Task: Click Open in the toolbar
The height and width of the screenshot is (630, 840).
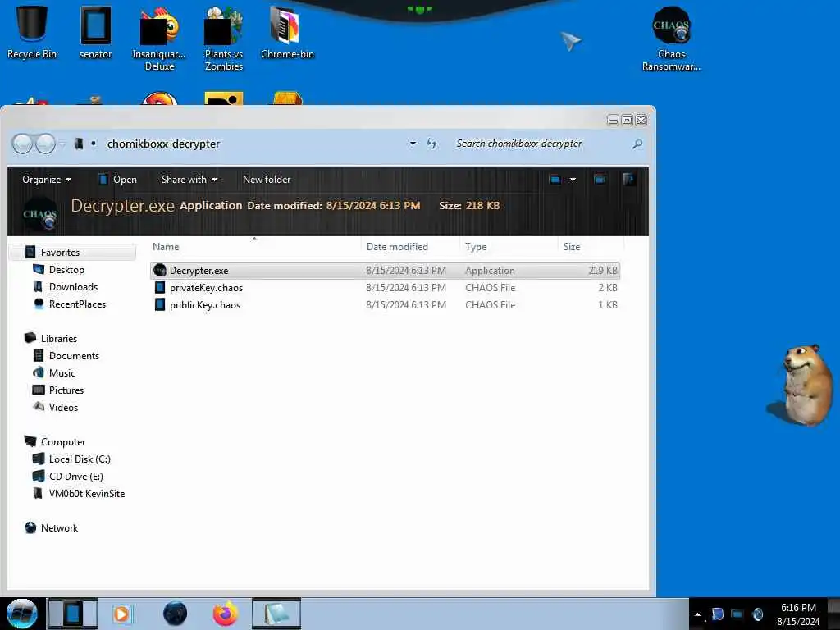Action: (118, 180)
